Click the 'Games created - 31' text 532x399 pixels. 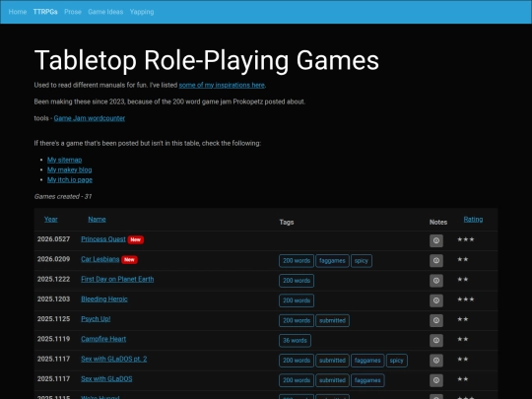63,196
